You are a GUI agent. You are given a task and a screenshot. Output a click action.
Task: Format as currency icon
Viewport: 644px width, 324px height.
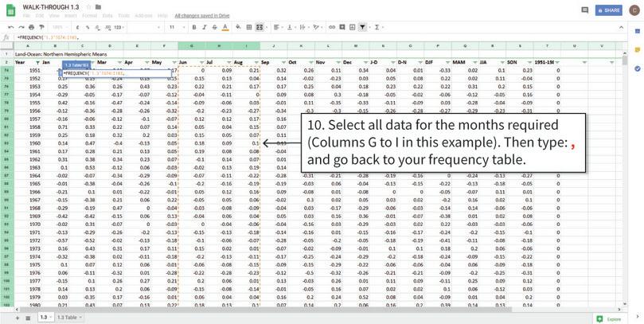coord(78,27)
